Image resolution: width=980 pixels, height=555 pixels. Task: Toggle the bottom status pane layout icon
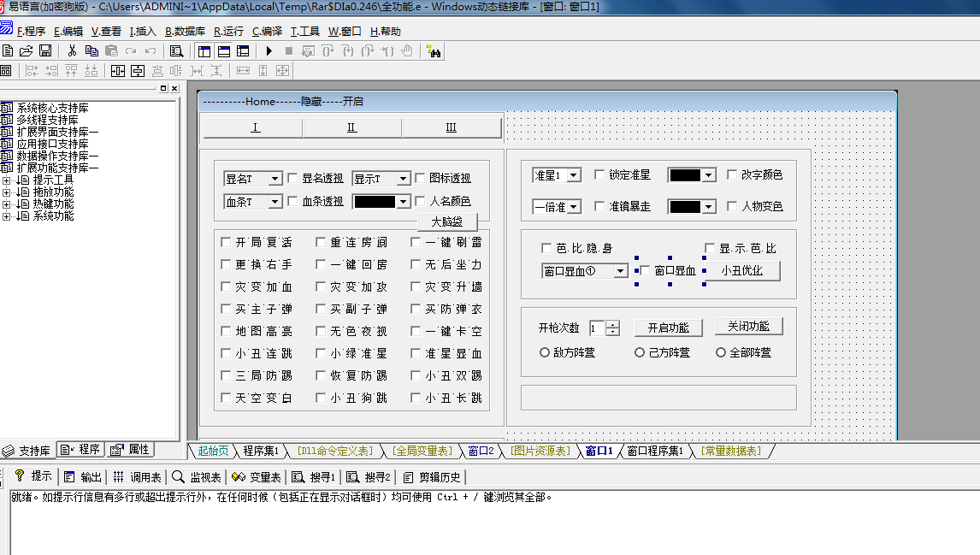point(224,50)
